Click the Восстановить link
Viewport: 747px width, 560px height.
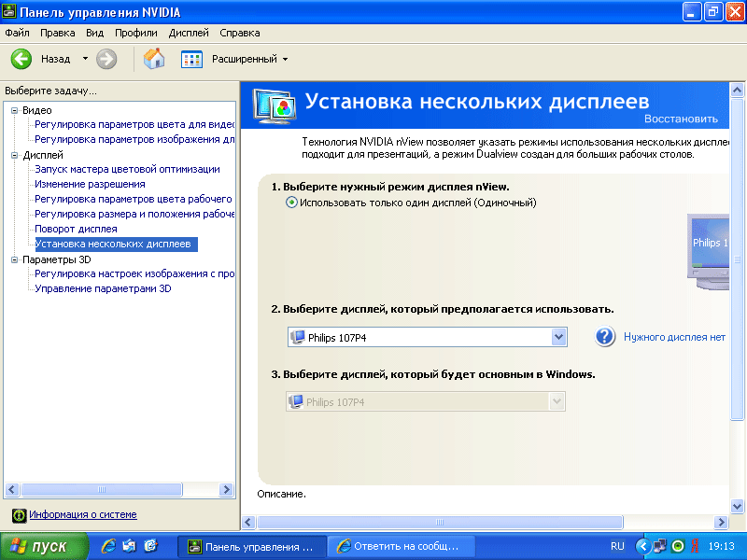[681, 119]
